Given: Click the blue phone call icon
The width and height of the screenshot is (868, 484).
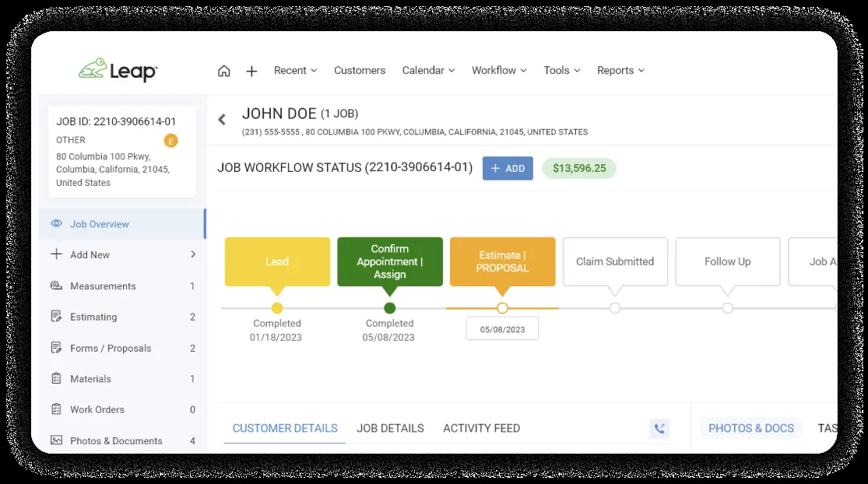Looking at the screenshot, I should (x=659, y=428).
